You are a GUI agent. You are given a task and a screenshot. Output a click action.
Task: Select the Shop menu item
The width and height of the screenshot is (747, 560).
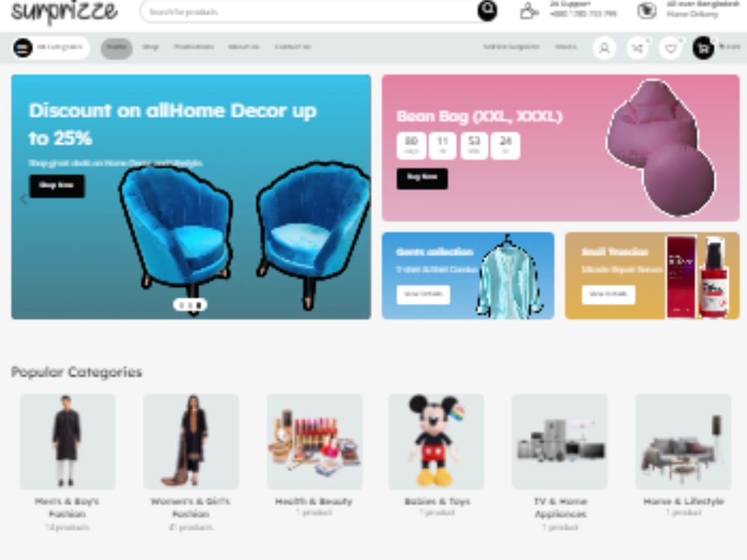pyautogui.click(x=150, y=46)
